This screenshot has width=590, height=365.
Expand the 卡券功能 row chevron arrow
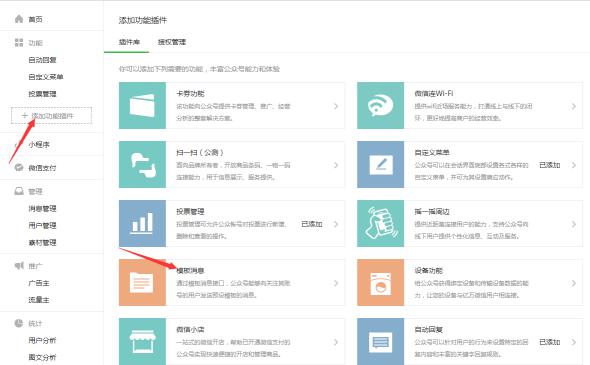[x=336, y=106]
